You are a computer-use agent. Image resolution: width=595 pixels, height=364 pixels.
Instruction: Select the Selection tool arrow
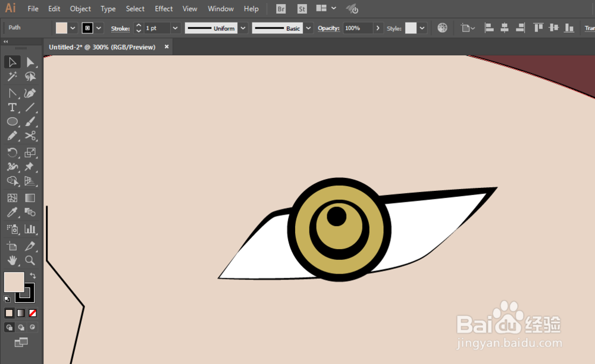(x=12, y=62)
